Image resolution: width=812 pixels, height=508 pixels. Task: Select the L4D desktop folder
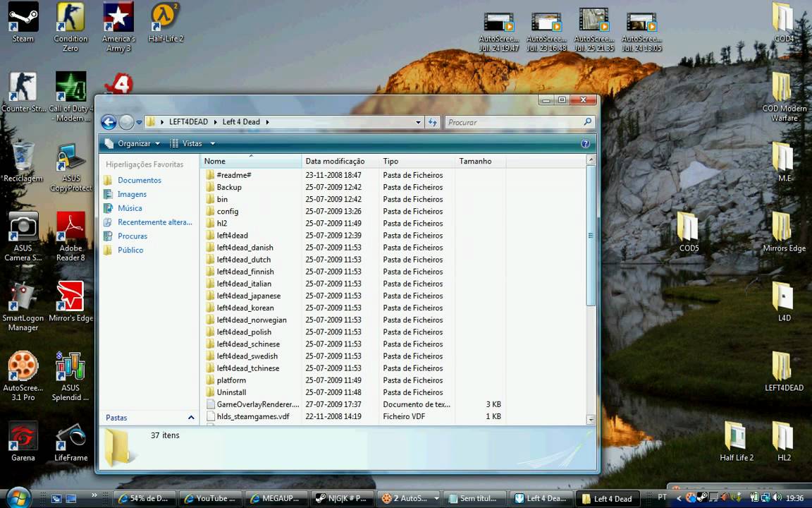[784, 302]
